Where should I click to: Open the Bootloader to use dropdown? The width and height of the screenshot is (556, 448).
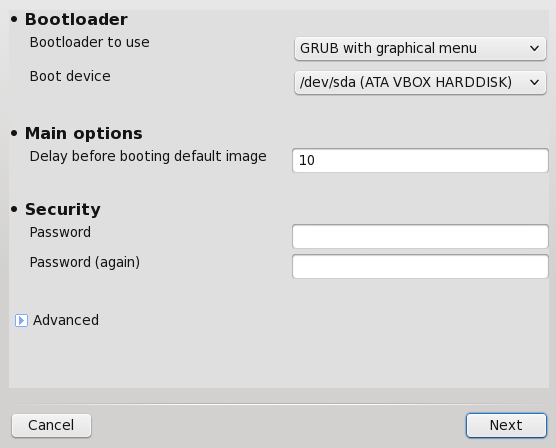pos(420,48)
